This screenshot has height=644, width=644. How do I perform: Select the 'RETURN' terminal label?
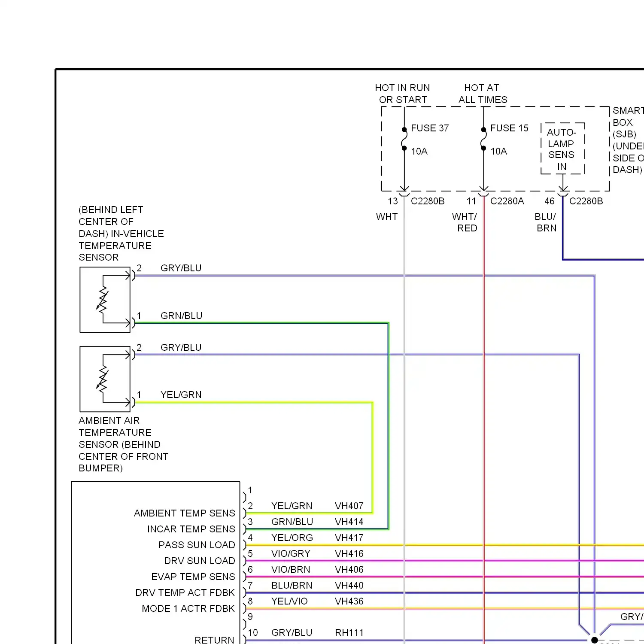pyautogui.click(x=214, y=640)
